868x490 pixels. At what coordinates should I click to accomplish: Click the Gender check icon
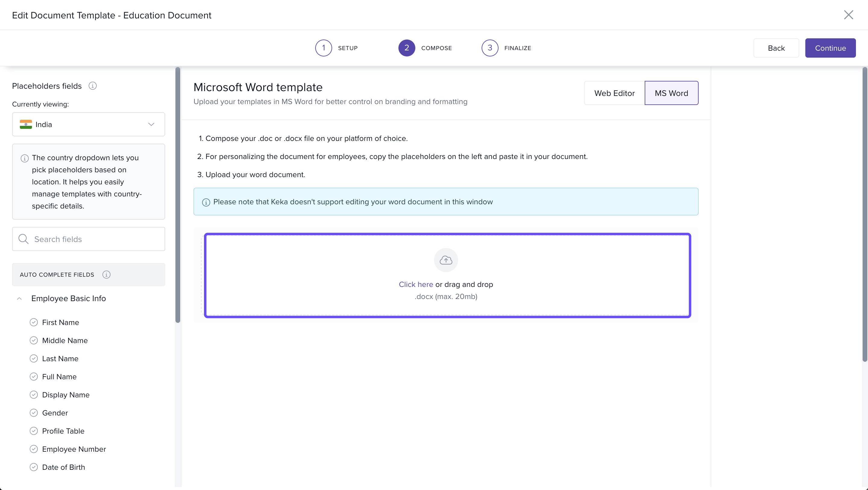(34, 413)
